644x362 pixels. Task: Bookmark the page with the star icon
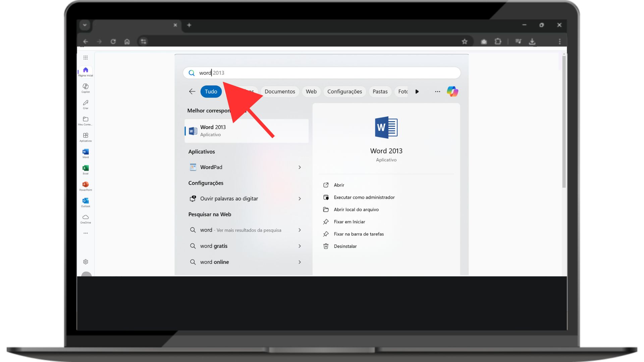(465, 42)
